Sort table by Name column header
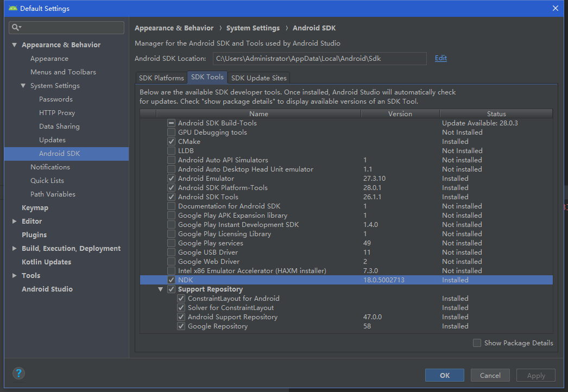Screen dimensions: 568x392 (x=258, y=114)
